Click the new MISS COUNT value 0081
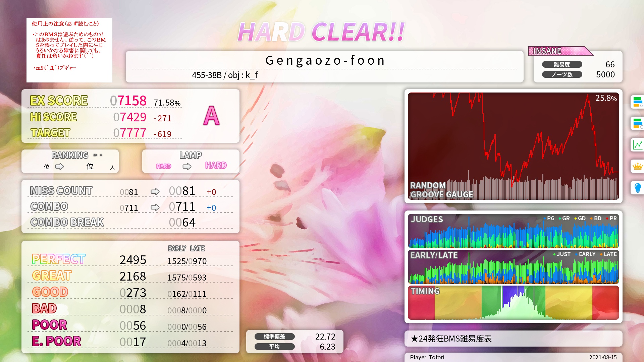 coord(182,191)
